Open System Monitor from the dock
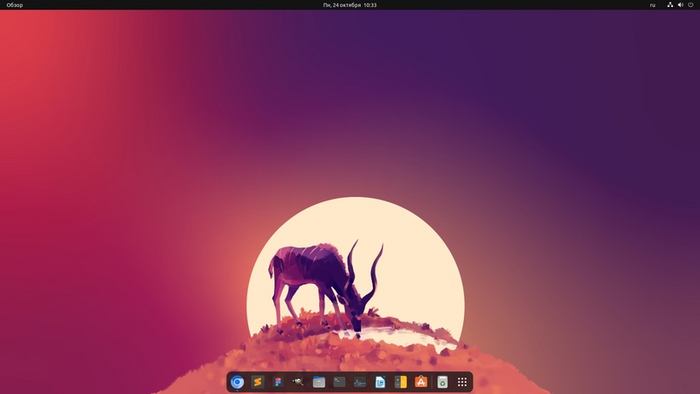This screenshot has height=394, width=700. point(360,382)
